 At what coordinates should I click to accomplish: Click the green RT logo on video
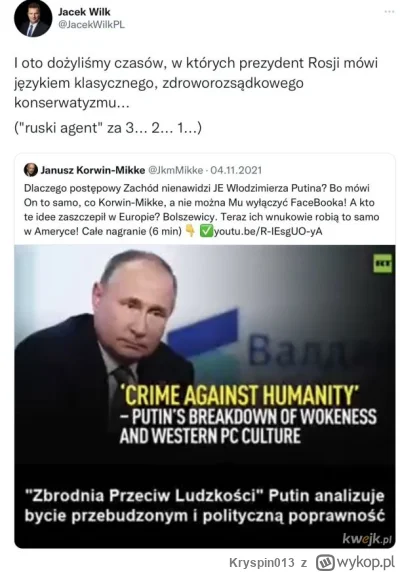382,264
